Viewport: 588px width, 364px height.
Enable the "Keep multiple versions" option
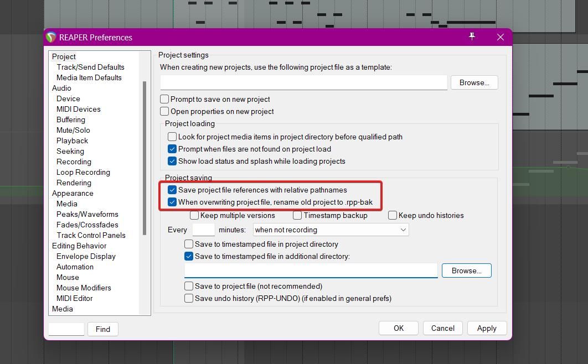(x=194, y=215)
